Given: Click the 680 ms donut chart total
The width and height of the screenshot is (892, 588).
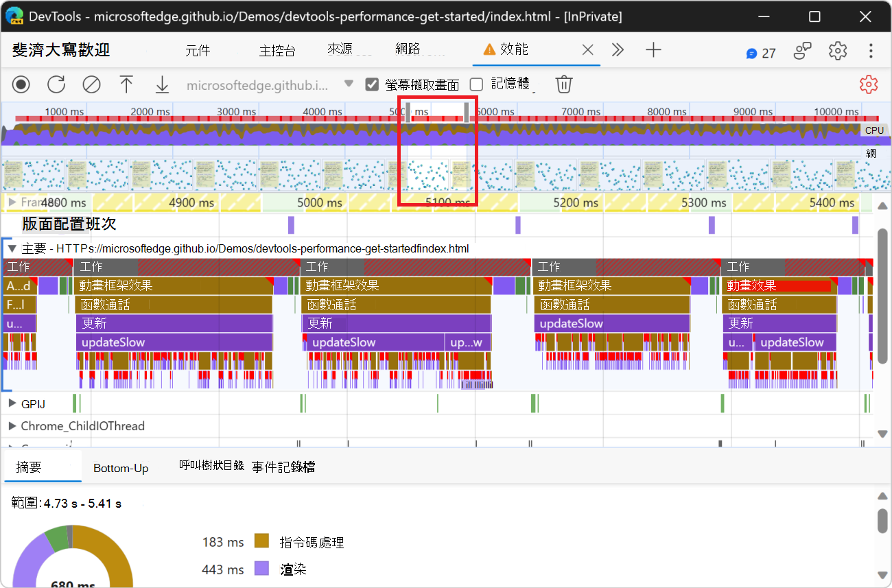Looking at the screenshot, I should [x=72, y=584].
